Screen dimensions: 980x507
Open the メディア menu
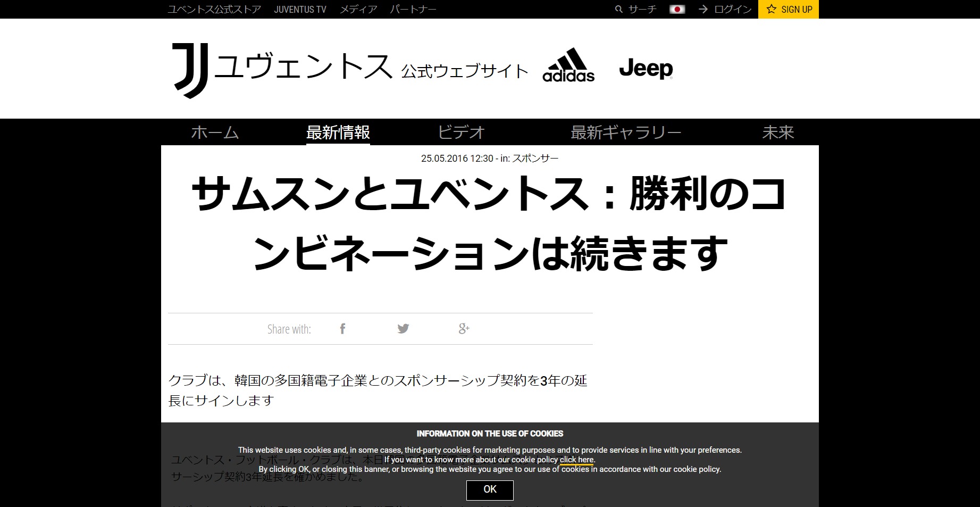tap(358, 9)
